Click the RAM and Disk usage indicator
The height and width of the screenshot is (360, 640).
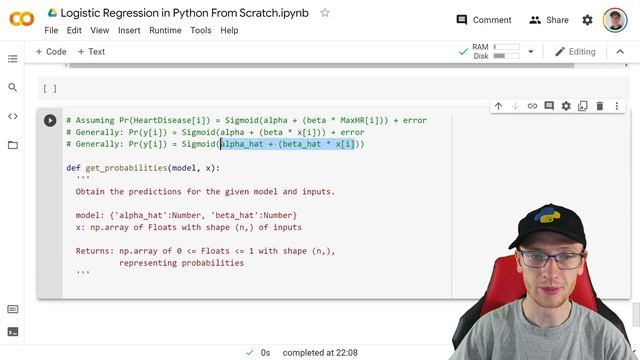pos(496,51)
